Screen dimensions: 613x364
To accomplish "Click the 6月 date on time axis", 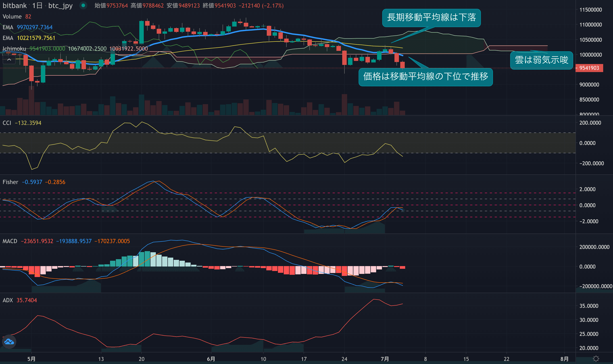I will (x=211, y=359).
